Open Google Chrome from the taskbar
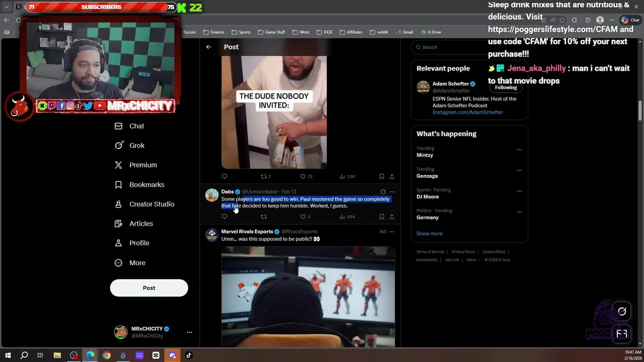 tap(107, 355)
